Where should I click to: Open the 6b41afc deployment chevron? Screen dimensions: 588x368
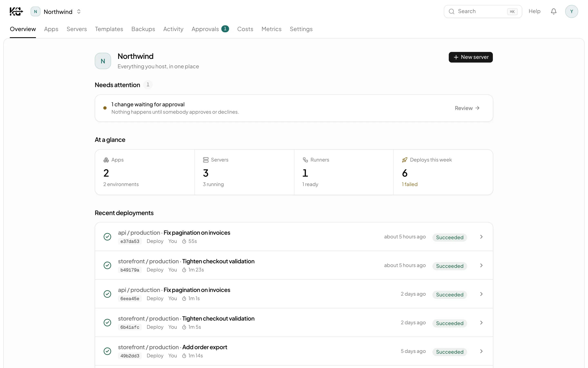pos(481,323)
